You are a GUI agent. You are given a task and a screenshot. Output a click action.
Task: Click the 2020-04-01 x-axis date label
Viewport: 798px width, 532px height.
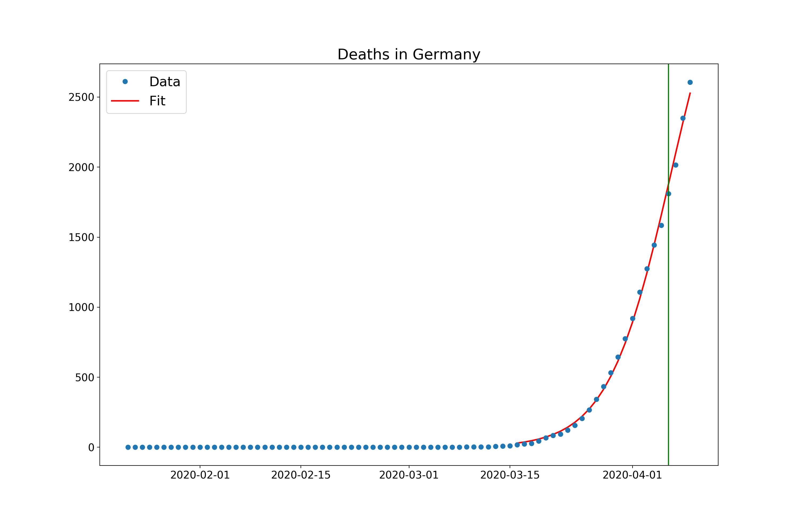pos(632,475)
